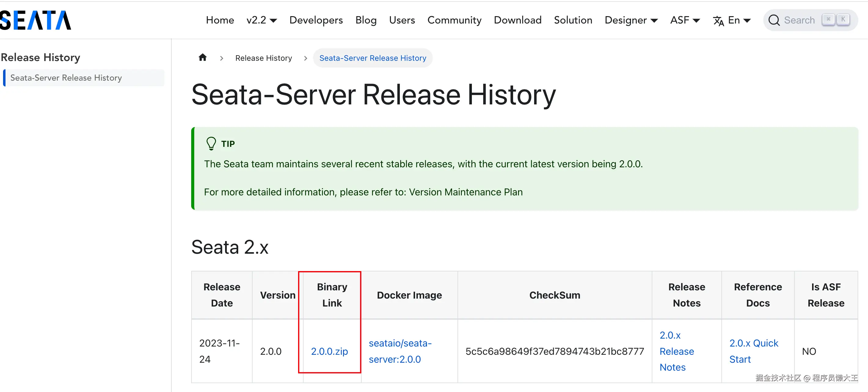Click the home breadcrumb icon
The height and width of the screenshot is (392, 868).
point(202,58)
